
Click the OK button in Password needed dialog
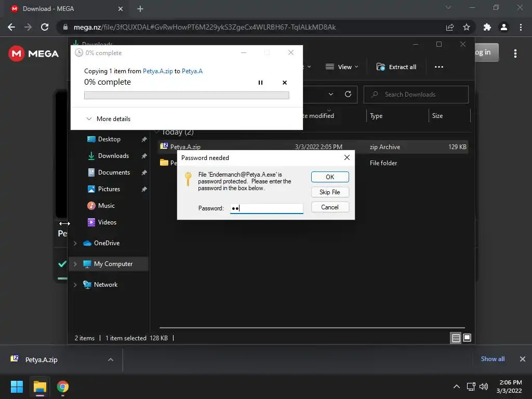point(330,177)
